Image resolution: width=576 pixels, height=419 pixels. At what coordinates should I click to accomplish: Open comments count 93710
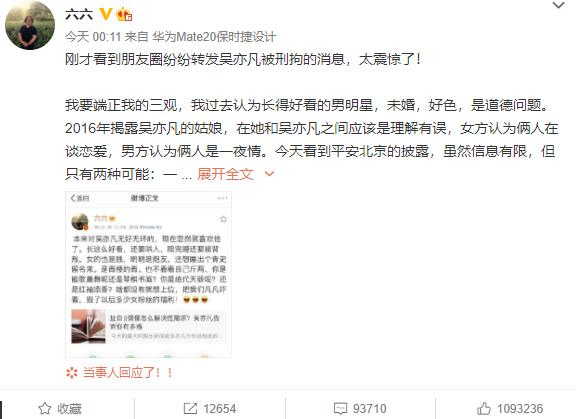[370, 409]
